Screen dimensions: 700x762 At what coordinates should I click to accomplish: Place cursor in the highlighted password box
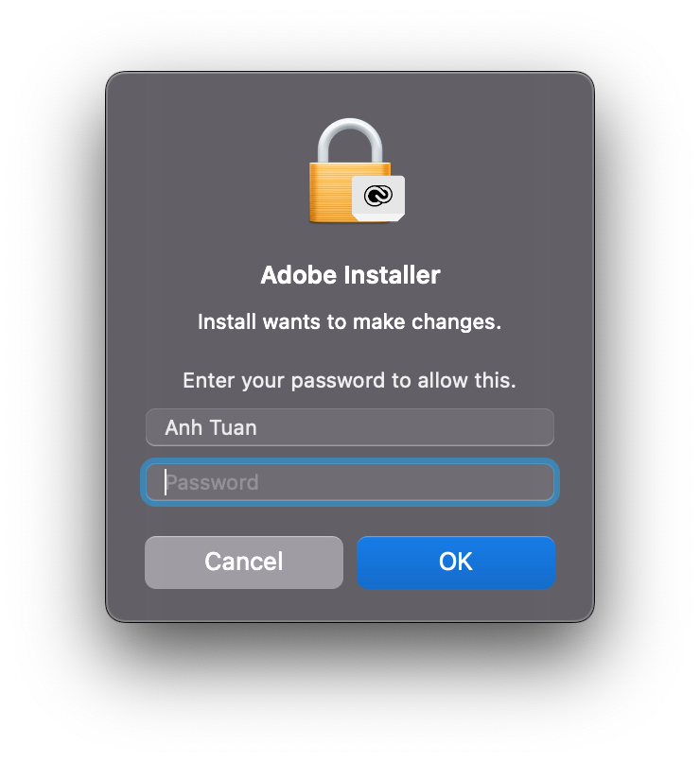tap(350, 482)
